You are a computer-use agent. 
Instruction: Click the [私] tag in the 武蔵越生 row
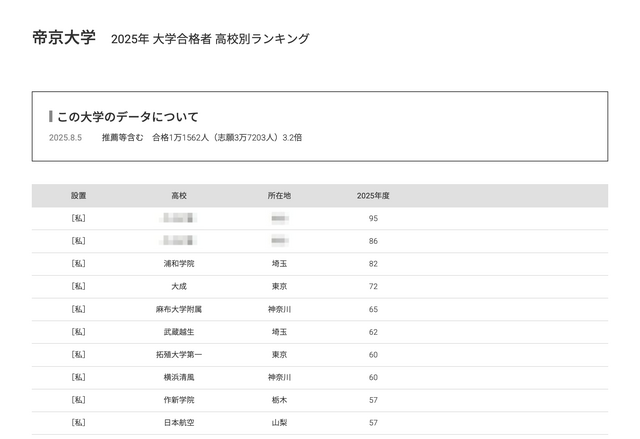(x=78, y=332)
